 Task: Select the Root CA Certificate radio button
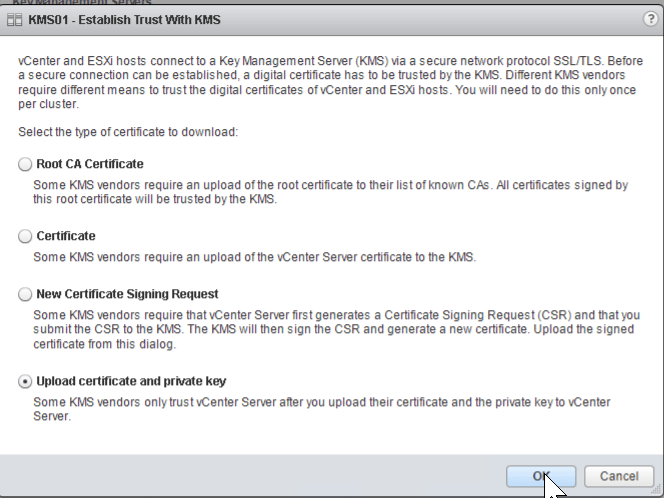pos(25,165)
